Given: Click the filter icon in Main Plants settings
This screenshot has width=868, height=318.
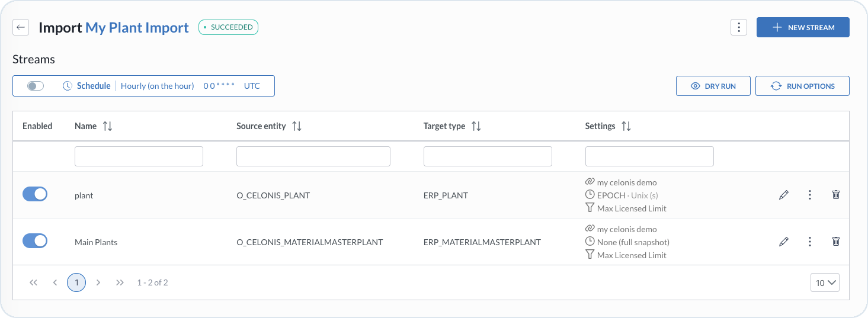Looking at the screenshot, I should [x=590, y=254].
